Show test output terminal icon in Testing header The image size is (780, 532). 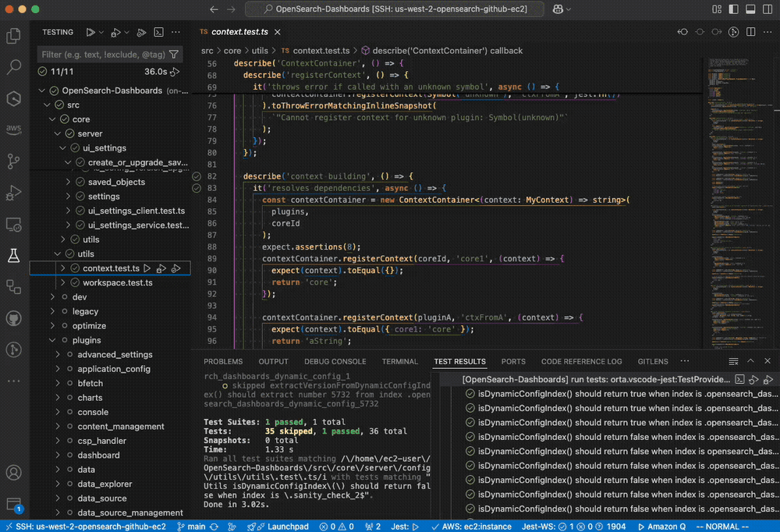click(x=158, y=32)
